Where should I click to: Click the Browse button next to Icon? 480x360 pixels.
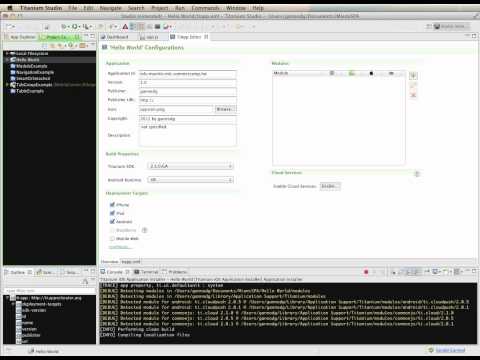pos(225,109)
